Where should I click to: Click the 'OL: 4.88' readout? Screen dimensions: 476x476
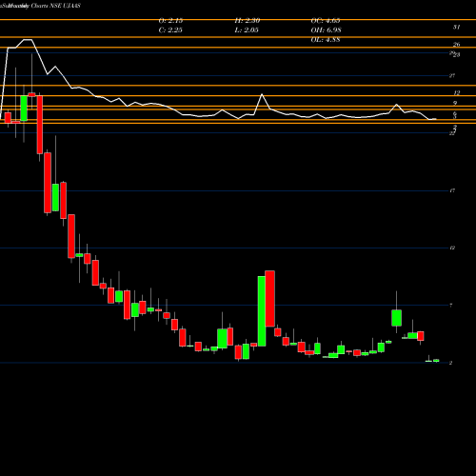(326, 40)
